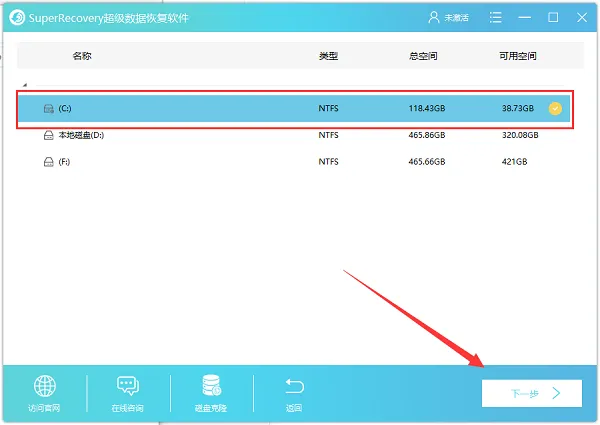The image size is (600, 425).
Task: Click the 118.43GB total space value
Action: click(x=427, y=108)
